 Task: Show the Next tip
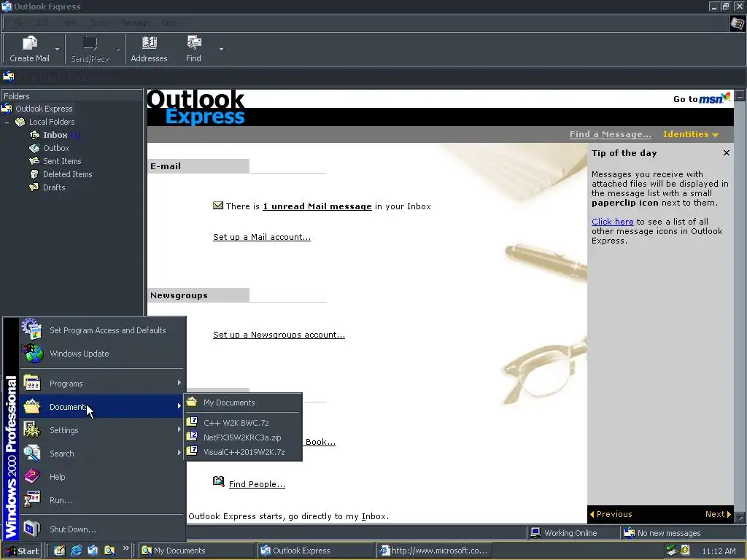click(718, 514)
